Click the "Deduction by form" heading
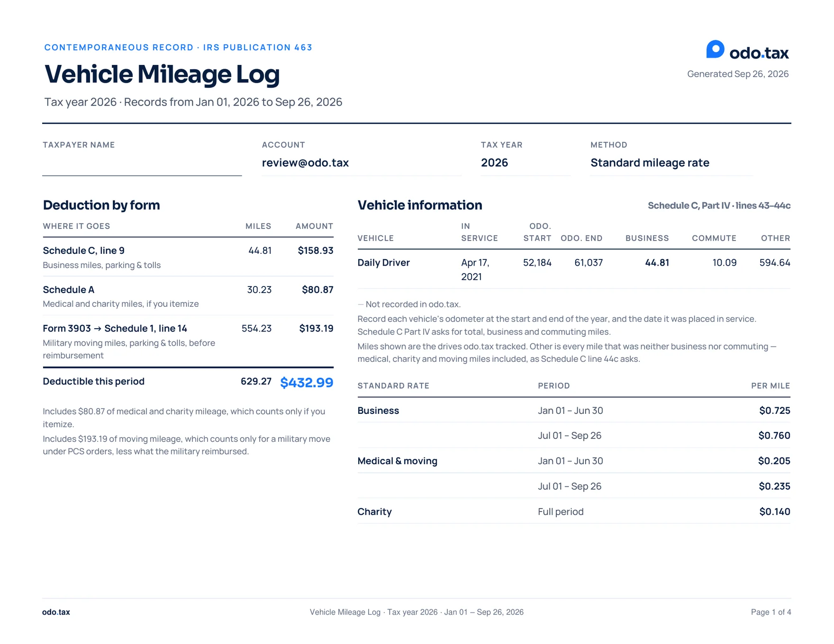834x644 pixels. tap(101, 205)
